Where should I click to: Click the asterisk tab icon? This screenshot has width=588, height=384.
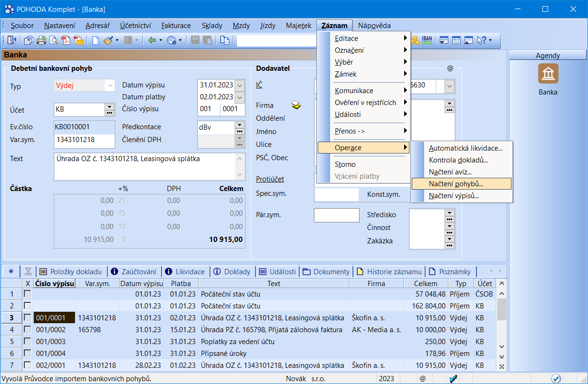point(11,272)
